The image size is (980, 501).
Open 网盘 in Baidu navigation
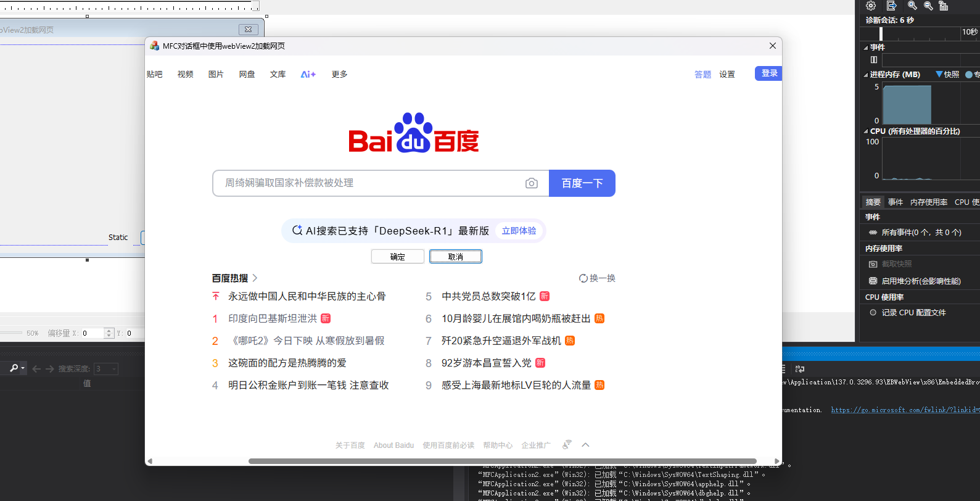point(247,74)
